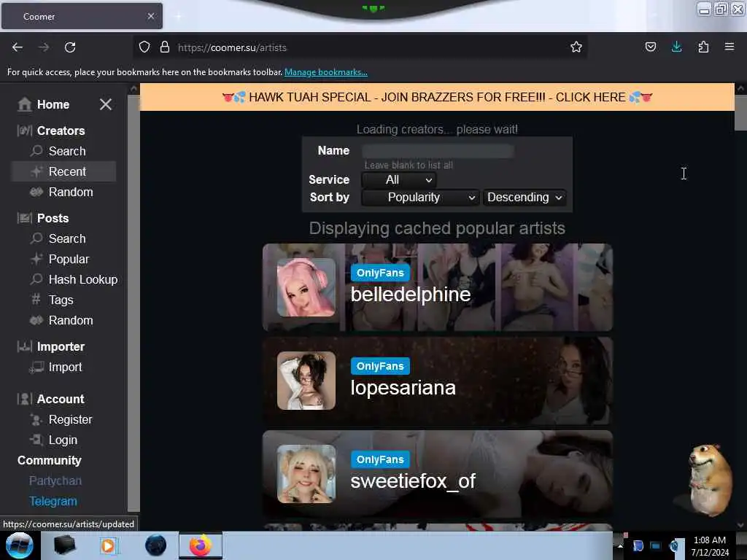Image resolution: width=747 pixels, height=560 pixels.
Task: Click the dark globe taskbar icon
Action: tap(156, 545)
